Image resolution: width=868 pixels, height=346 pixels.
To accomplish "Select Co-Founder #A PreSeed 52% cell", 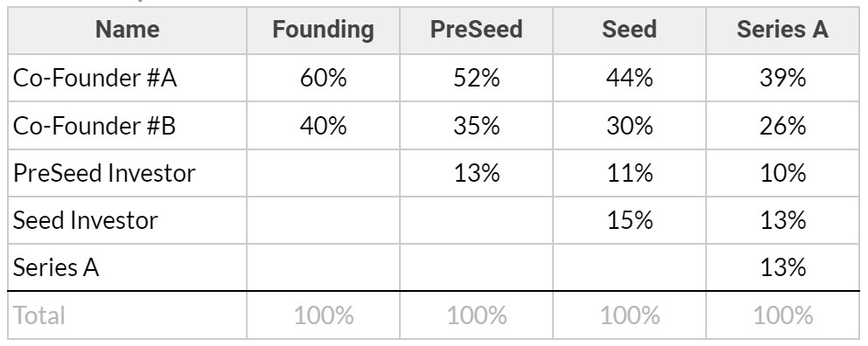I will [x=476, y=78].
